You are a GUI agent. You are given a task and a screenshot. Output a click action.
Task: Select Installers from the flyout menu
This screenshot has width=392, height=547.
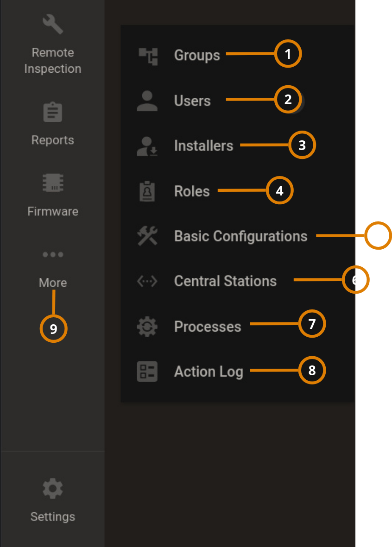pyautogui.click(x=203, y=145)
